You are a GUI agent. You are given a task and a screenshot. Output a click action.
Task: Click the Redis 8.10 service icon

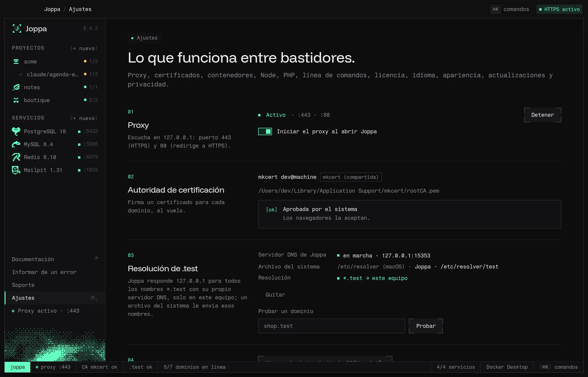click(16, 157)
